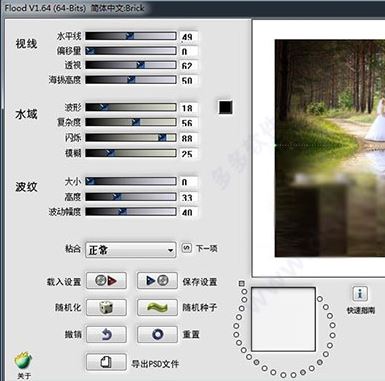Click the 复杂度 complexity slider
The height and width of the screenshot is (381, 385).
(131, 122)
